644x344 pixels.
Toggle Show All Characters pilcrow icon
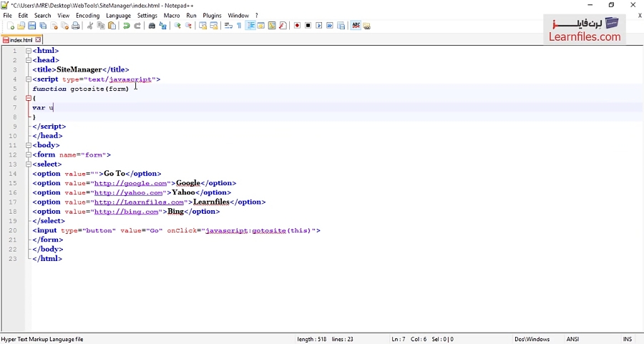pyautogui.click(x=239, y=26)
